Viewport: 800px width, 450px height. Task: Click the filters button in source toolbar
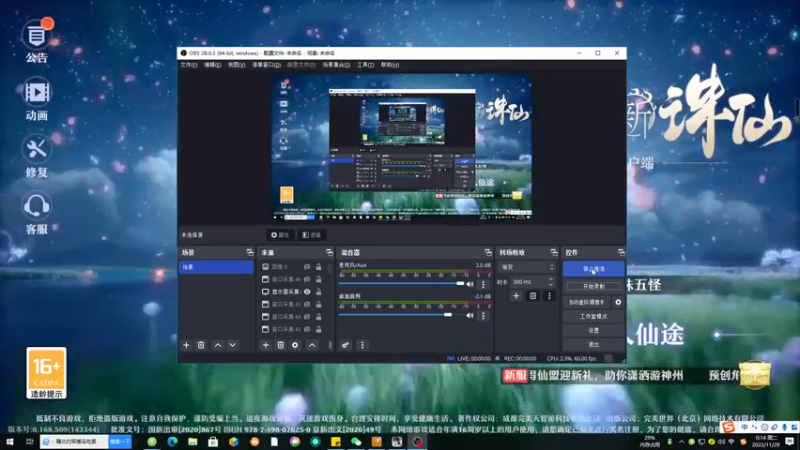tap(312, 235)
